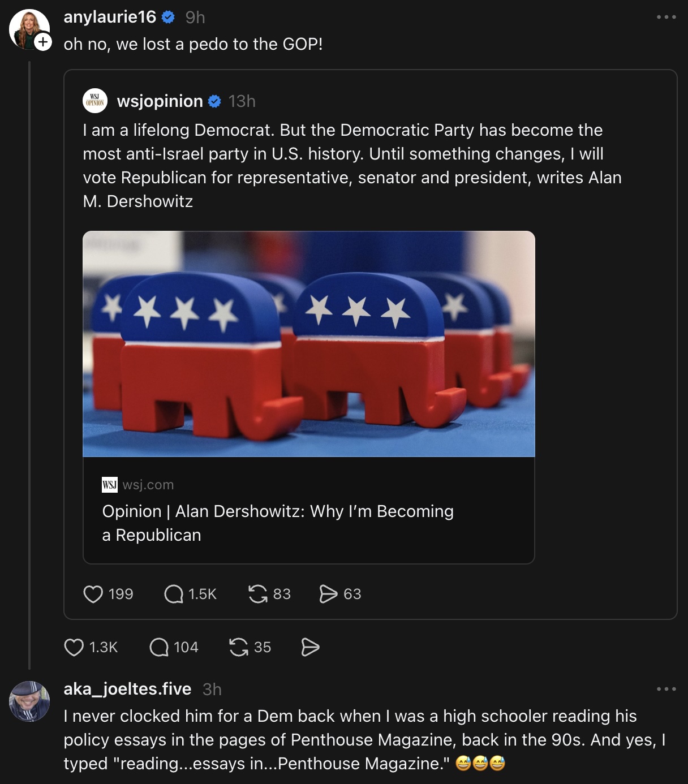The width and height of the screenshot is (688, 784).
Task: Open the wsjopinion avatar
Action: [x=95, y=101]
